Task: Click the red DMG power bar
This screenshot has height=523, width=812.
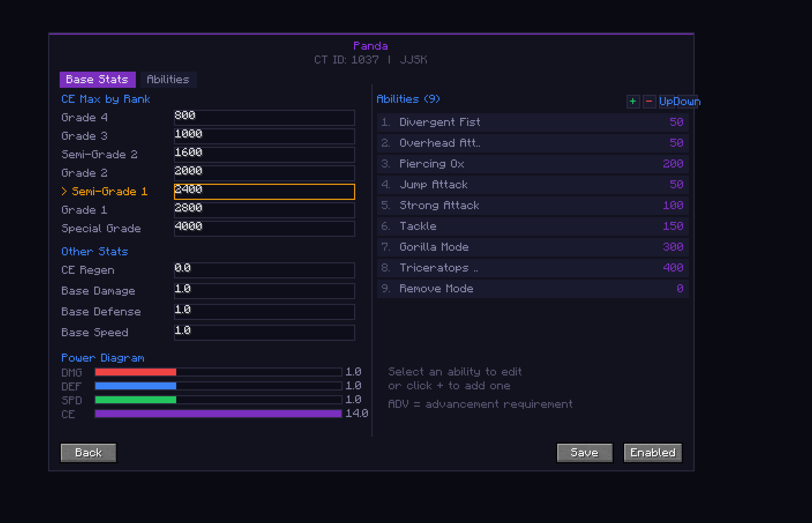Action: pyautogui.click(x=135, y=372)
